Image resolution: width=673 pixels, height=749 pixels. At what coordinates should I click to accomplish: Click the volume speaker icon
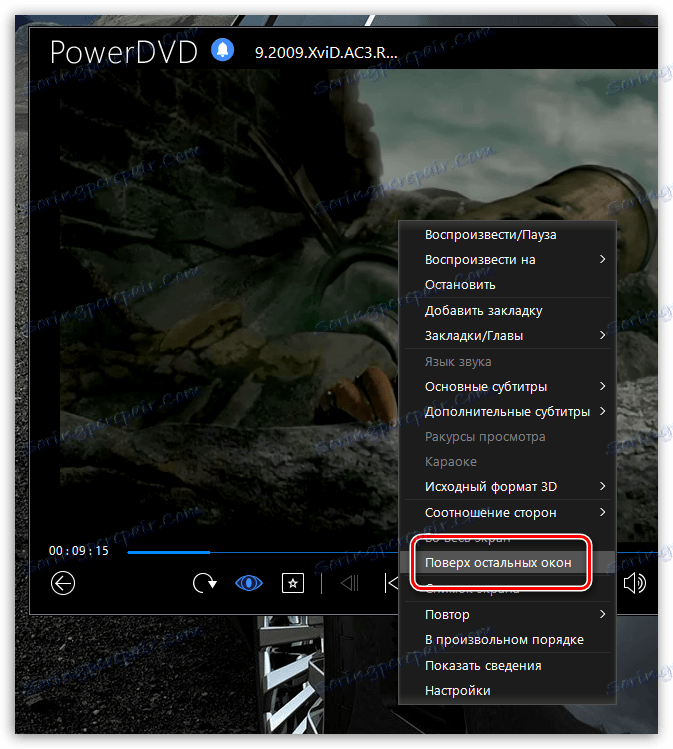(x=635, y=583)
